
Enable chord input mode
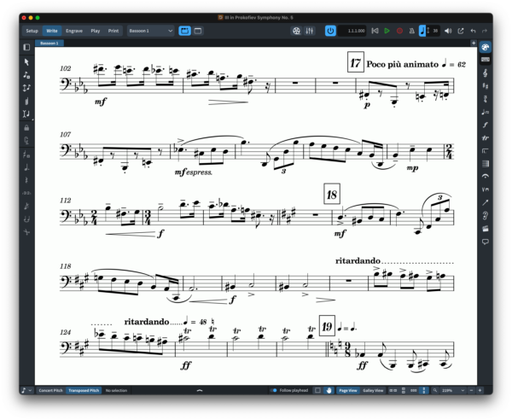(26, 101)
